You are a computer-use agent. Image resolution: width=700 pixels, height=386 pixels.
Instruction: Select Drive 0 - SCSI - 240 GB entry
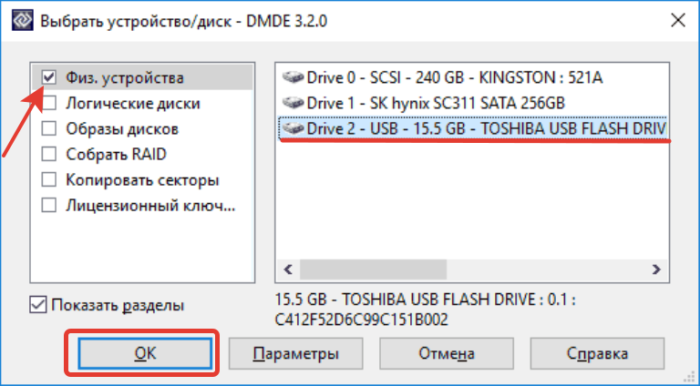tap(443, 78)
